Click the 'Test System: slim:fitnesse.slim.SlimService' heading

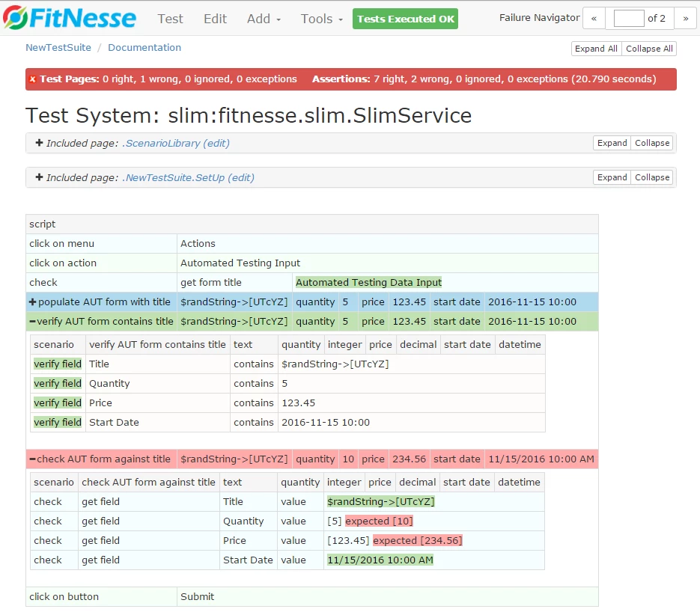pos(249,115)
